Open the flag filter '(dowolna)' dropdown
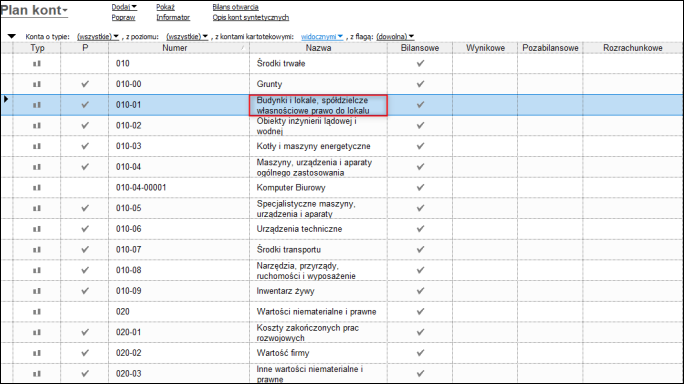Screen dimensions: 684x384 point(395,37)
